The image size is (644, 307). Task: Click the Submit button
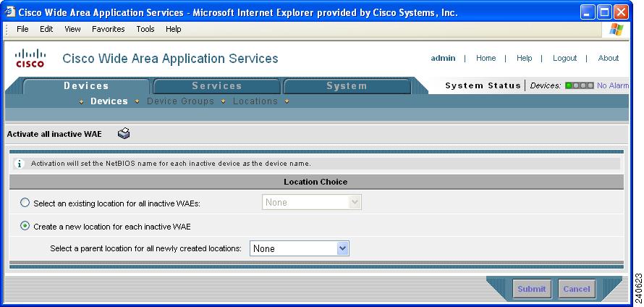531,289
